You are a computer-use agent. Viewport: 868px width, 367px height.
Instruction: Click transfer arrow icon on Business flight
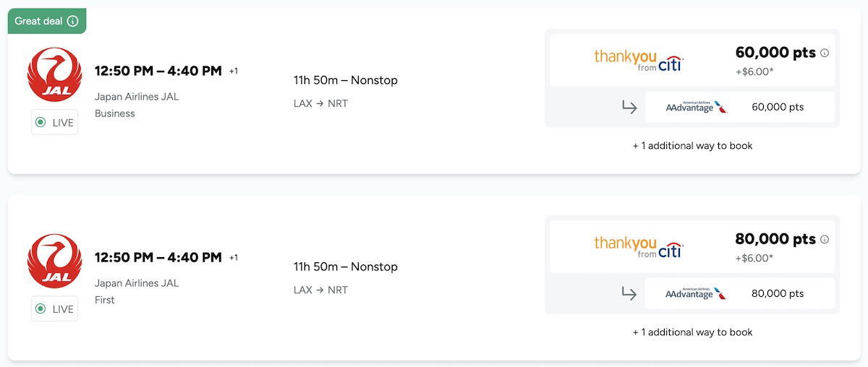[x=629, y=107]
